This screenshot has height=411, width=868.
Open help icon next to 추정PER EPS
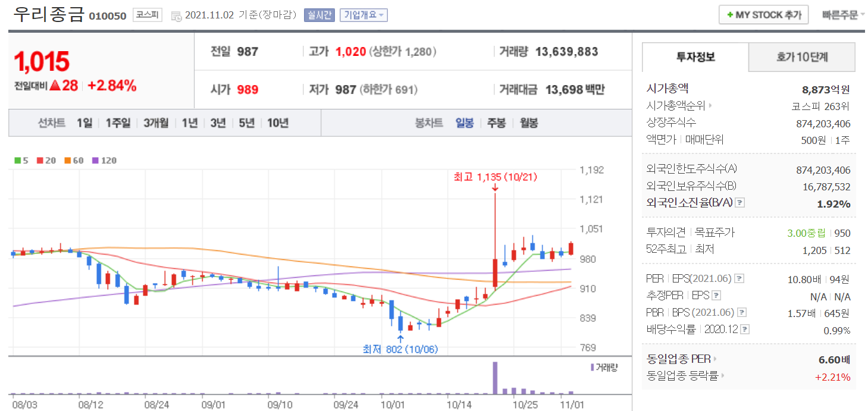click(x=716, y=296)
